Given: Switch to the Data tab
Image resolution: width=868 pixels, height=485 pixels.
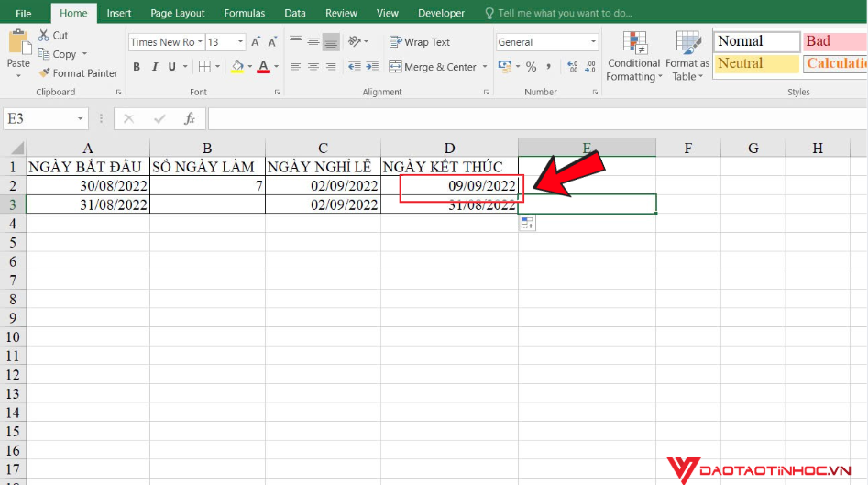Looking at the screenshot, I should 295,13.
